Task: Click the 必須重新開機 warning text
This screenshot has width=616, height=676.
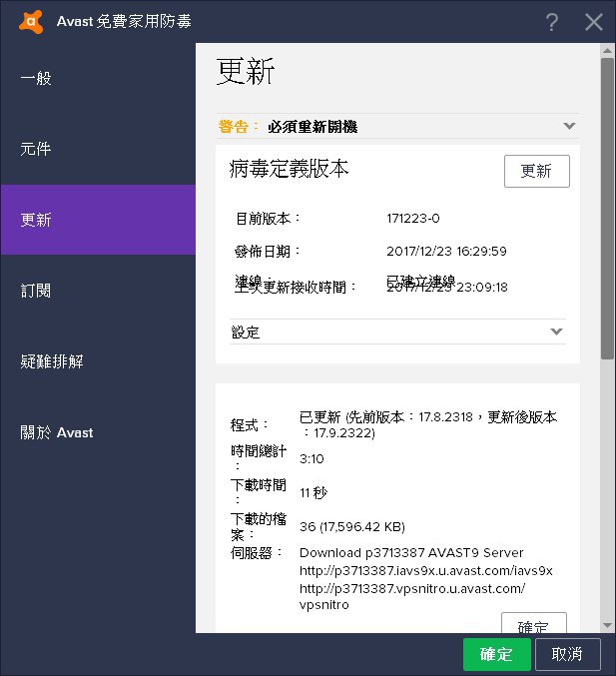Action: click(312, 127)
